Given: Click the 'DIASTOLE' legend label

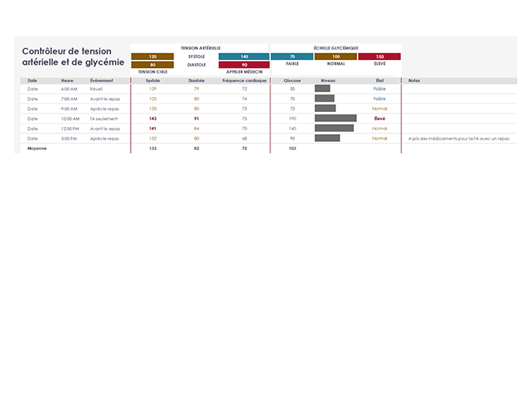Looking at the screenshot, I should (196, 65).
